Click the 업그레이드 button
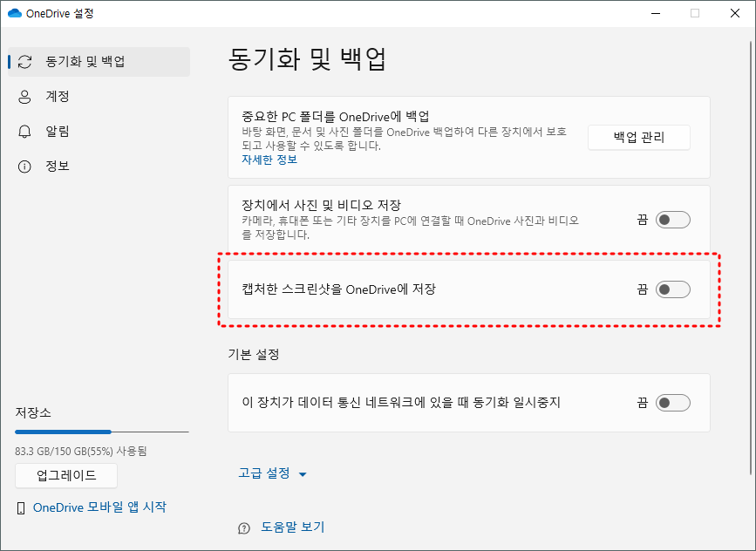756x551 pixels. (x=66, y=476)
